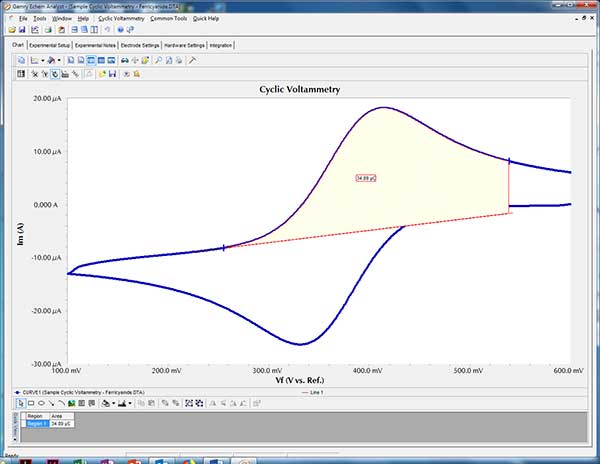This screenshot has width=600, height=464.
Task: Open the Quick Help menu
Action: 206,18
